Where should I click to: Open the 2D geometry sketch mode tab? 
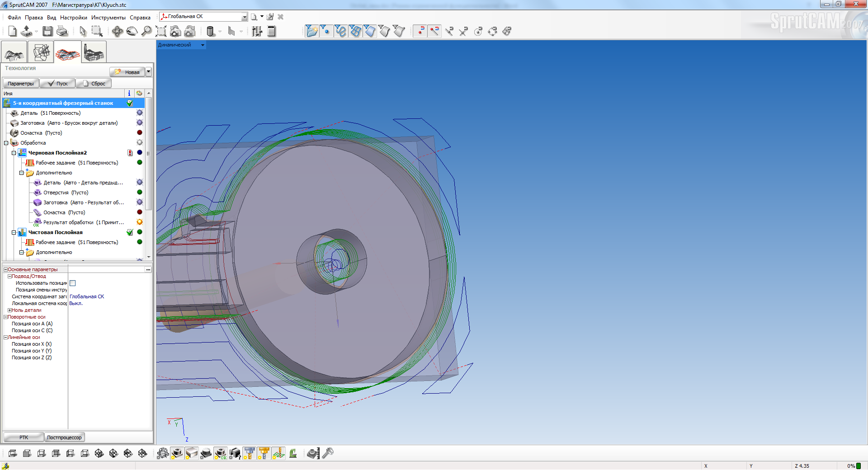tap(41, 52)
